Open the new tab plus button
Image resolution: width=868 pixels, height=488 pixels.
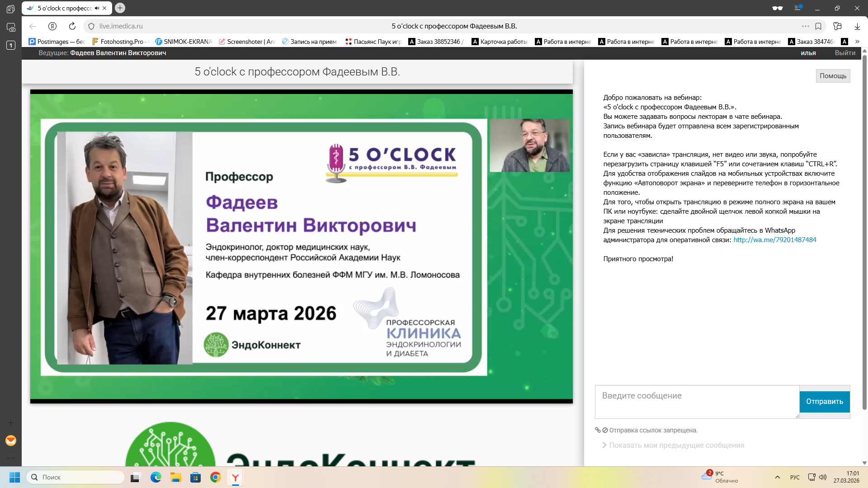[x=120, y=8]
